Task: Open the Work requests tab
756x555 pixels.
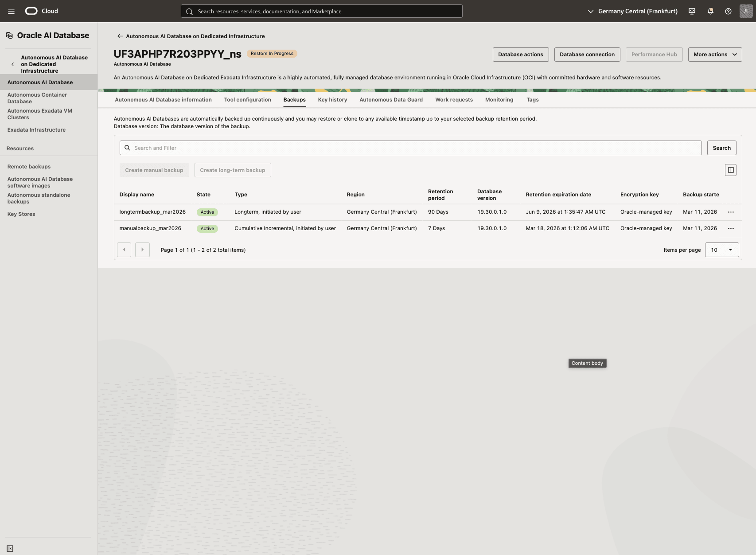Action: click(454, 100)
